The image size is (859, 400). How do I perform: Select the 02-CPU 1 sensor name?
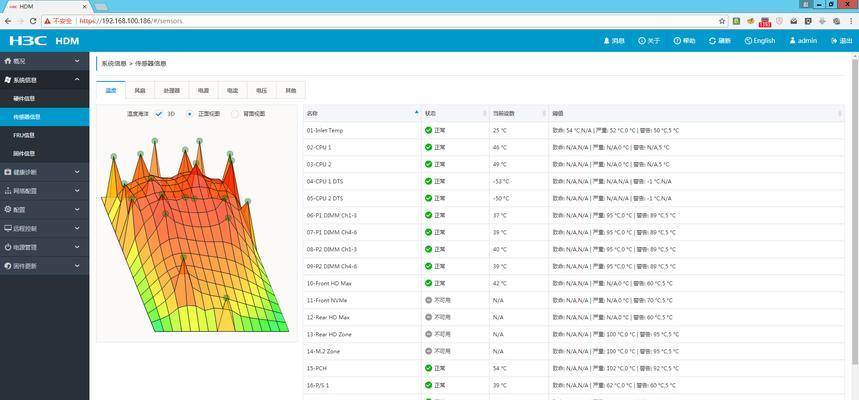tap(319, 147)
